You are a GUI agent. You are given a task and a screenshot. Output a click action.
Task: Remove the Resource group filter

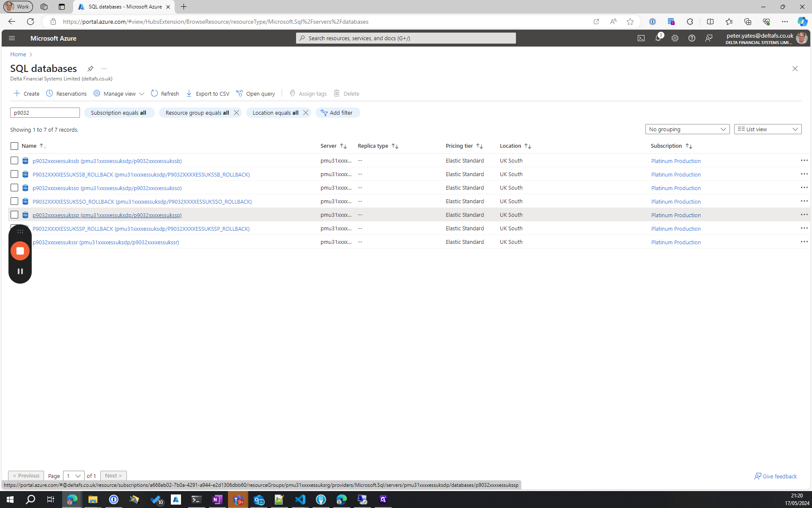(236, 113)
